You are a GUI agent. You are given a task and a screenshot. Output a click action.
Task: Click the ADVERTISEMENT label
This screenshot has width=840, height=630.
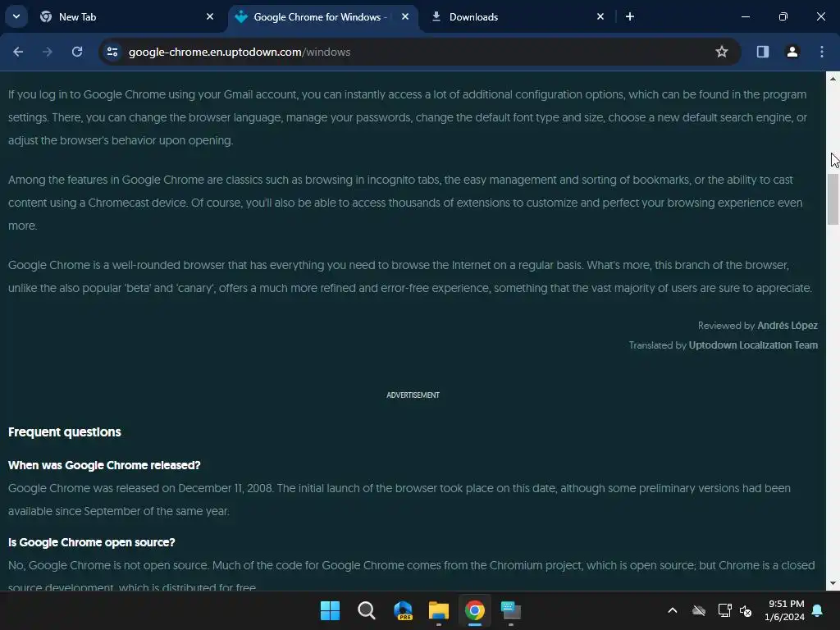pyautogui.click(x=413, y=395)
